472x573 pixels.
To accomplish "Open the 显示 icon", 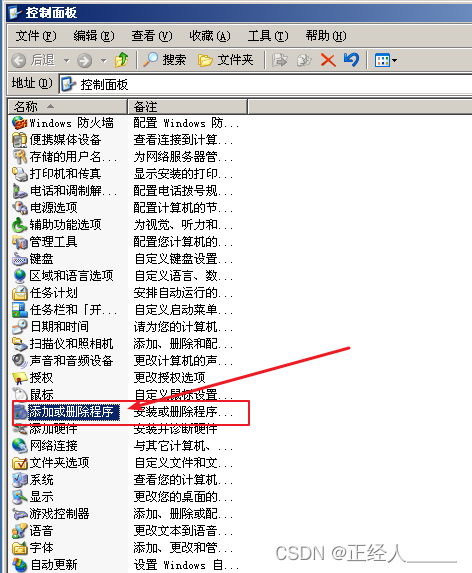I will coord(20,497).
